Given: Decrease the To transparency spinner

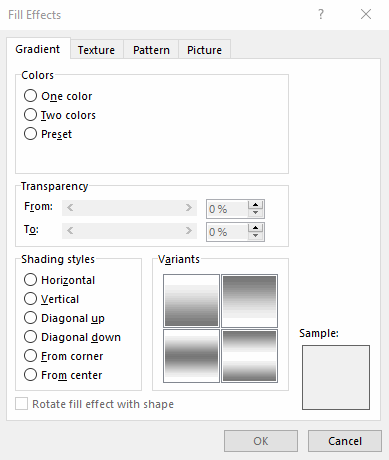Looking at the screenshot, I should (x=256, y=236).
